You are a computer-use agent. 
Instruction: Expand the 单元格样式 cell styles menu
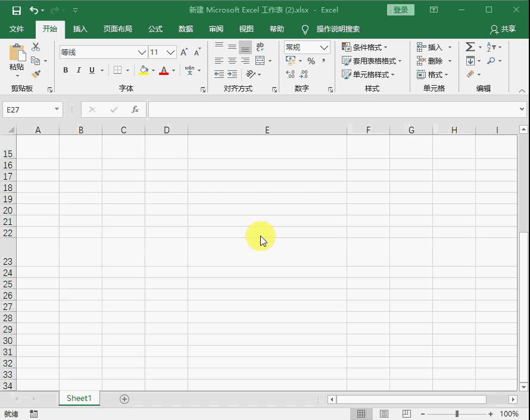tap(368, 74)
